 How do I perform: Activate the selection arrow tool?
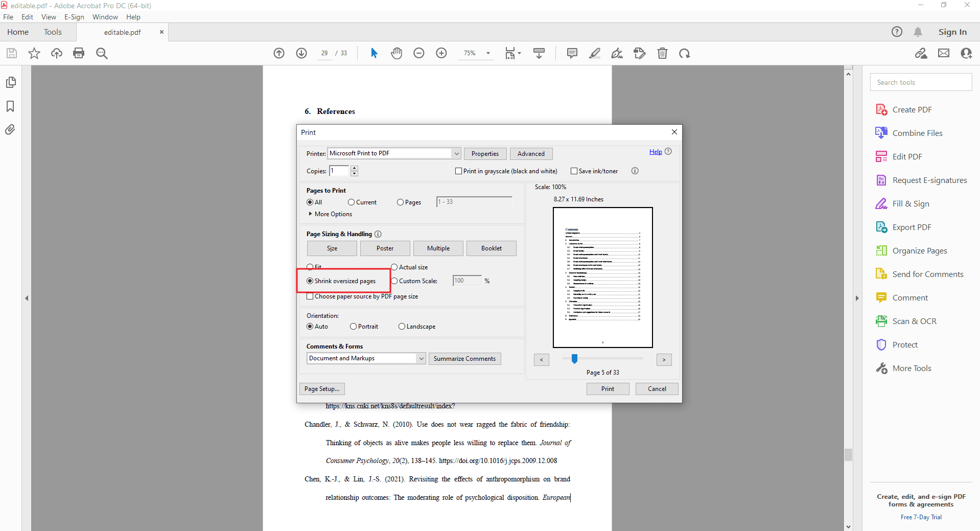click(374, 53)
